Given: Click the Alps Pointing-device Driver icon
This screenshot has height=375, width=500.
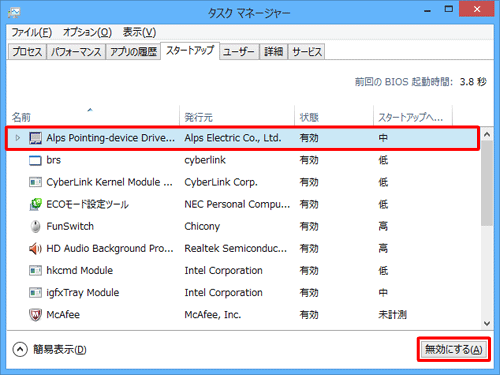Looking at the screenshot, I should click(x=35, y=138).
